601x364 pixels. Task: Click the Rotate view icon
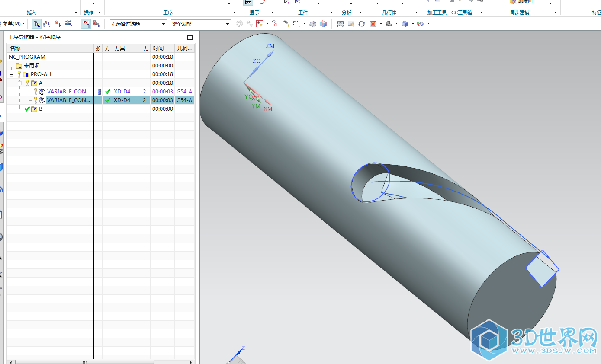[361, 24]
